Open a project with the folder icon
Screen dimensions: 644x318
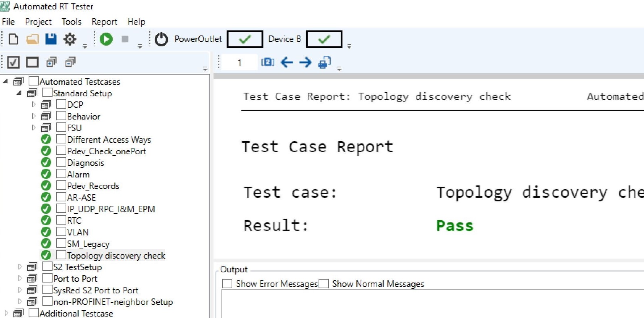pyautogui.click(x=32, y=39)
